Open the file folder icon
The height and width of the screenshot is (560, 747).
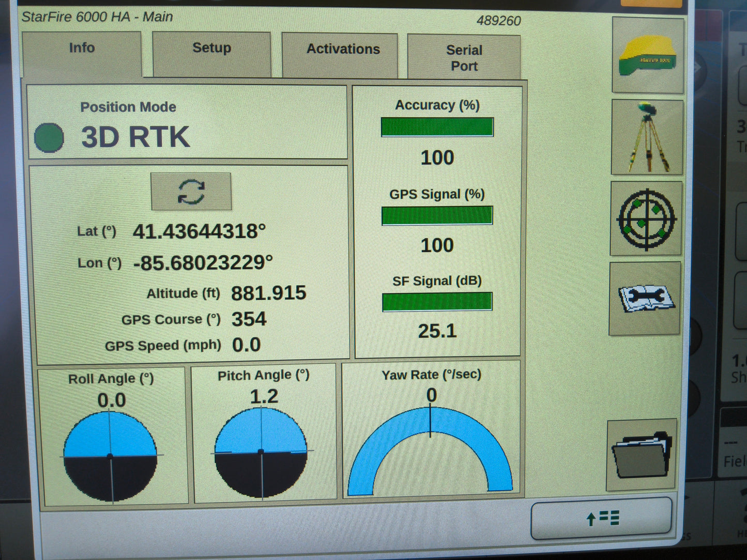(642, 455)
